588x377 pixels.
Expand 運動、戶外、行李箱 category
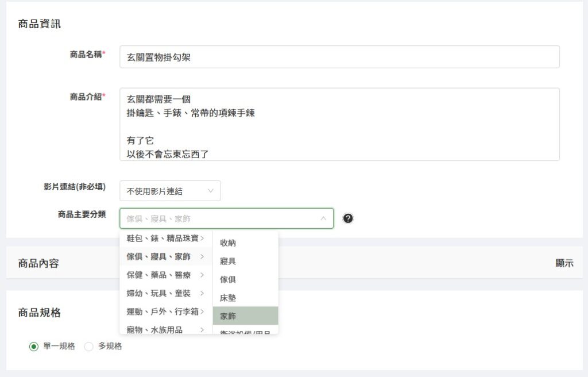point(165,311)
